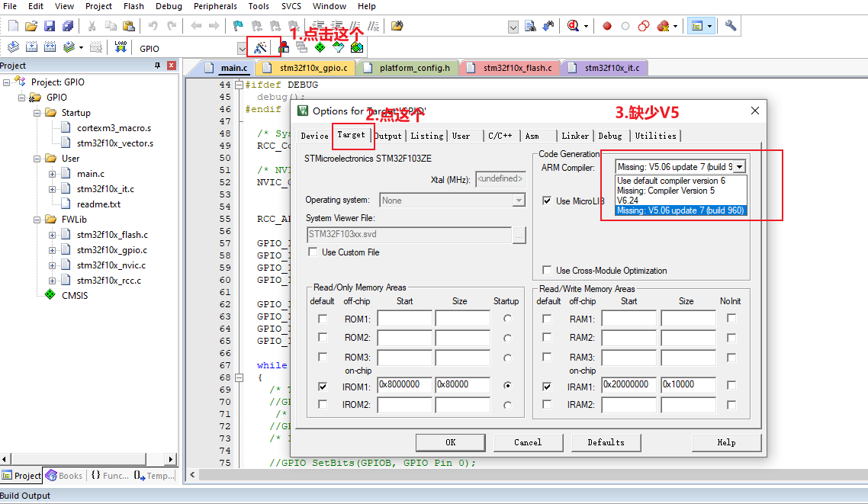Toggle the Use MicroLIB checkbox
The width and height of the screenshot is (868, 504).
click(547, 201)
